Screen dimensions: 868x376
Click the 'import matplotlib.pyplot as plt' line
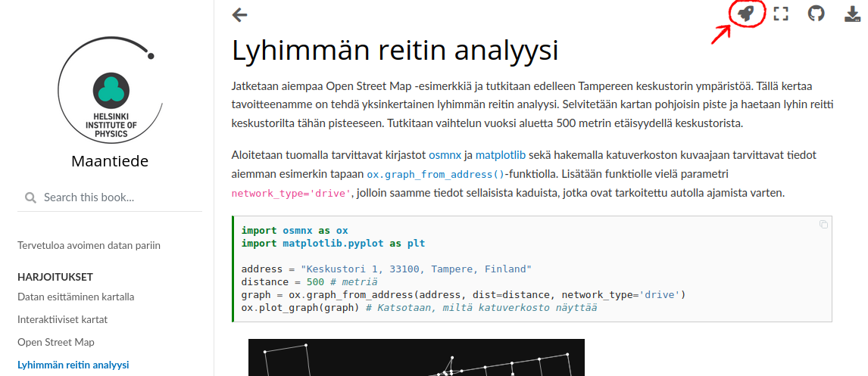tap(333, 244)
